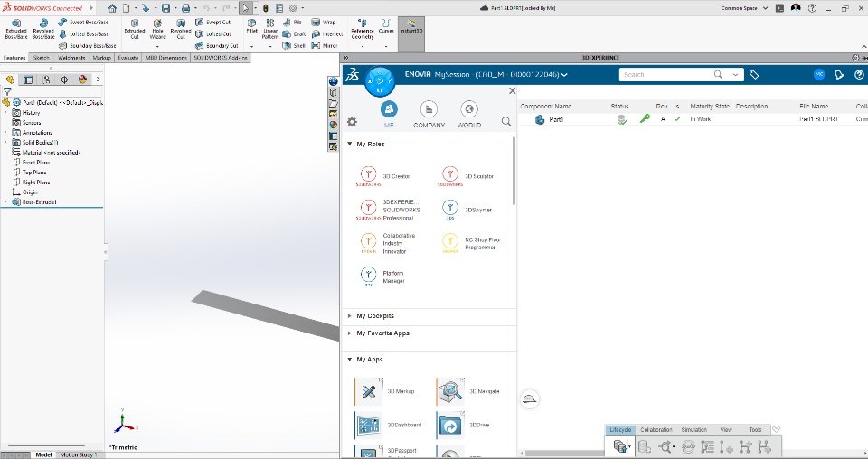Activate the Mirror feature tool

tap(325, 46)
